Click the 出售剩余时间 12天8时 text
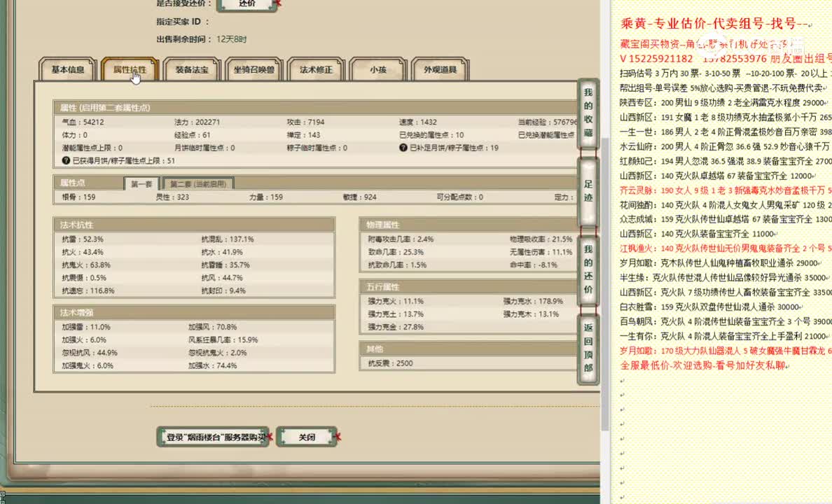 pos(201,39)
